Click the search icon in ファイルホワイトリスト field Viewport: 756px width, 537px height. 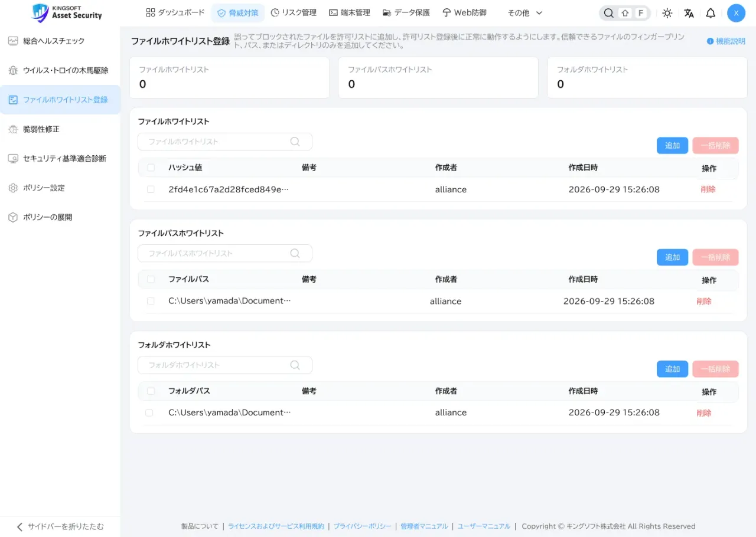pyautogui.click(x=295, y=142)
